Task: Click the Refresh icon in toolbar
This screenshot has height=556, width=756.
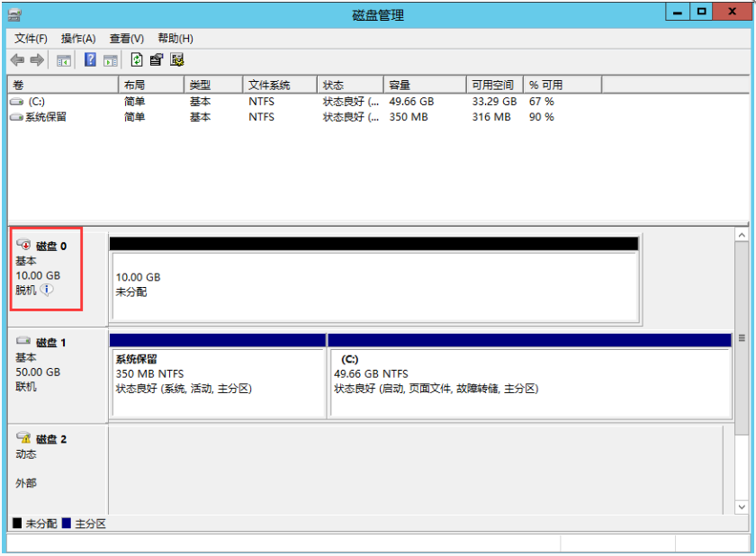Action: pos(136,60)
